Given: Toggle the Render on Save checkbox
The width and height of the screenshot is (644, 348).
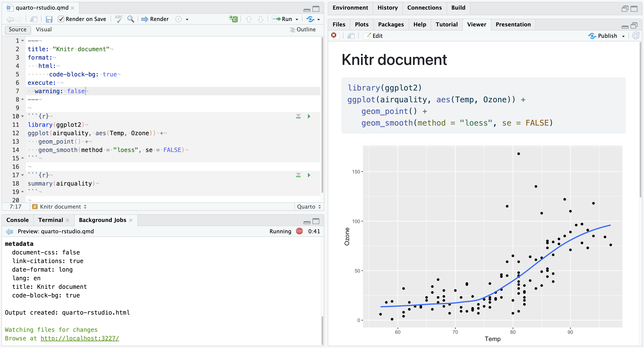Looking at the screenshot, I should tap(61, 19).
